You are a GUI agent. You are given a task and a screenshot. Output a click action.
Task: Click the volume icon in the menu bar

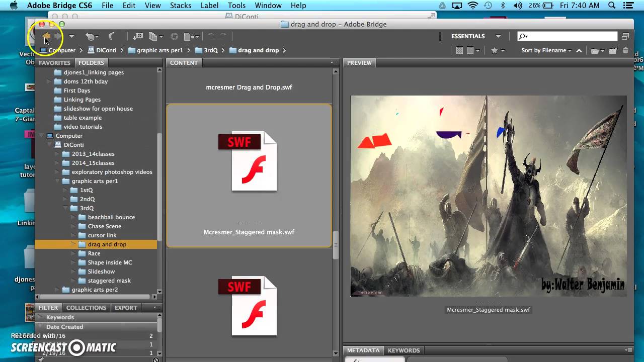tap(518, 6)
